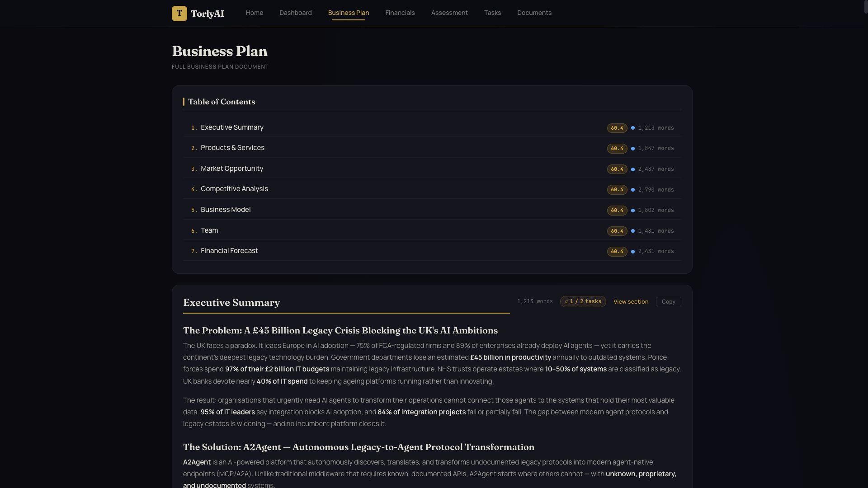Click the "1 / 2 tasks" badge
The height and width of the screenshot is (488, 868).
pyautogui.click(x=583, y=301)
